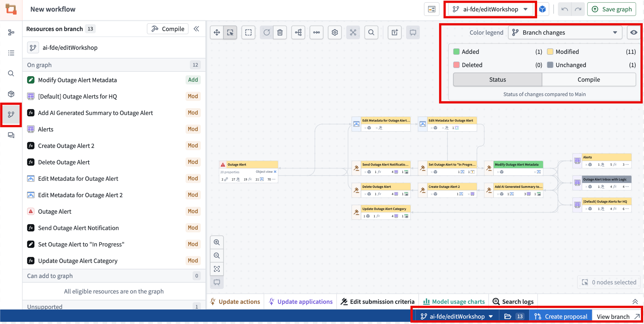Open the cube resources icon in the left sidebar
Viewport: 644px width, 324px height.
(x=11, y=94)
